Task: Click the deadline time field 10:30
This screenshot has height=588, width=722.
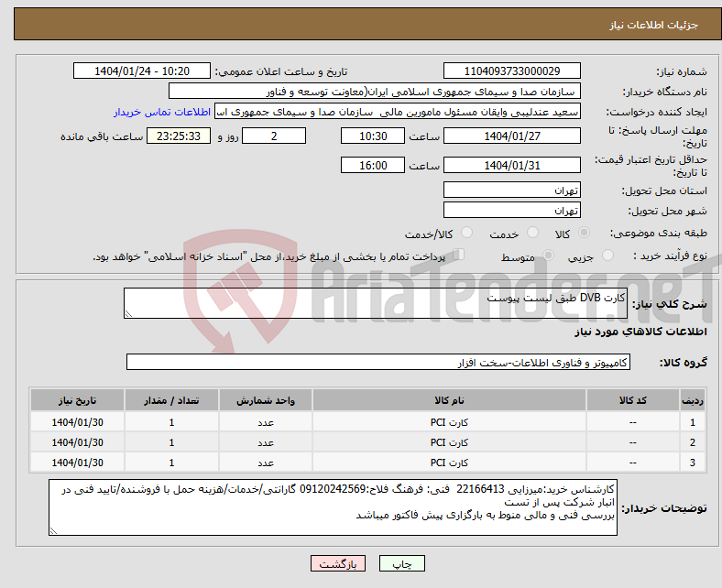Action: click(373, 136)
